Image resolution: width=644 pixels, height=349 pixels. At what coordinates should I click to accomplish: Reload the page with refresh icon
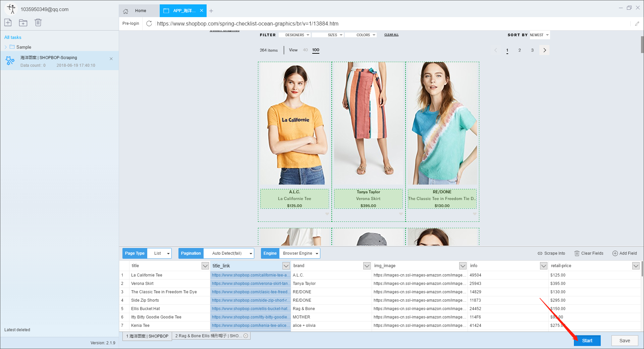[x=149, y=23]
